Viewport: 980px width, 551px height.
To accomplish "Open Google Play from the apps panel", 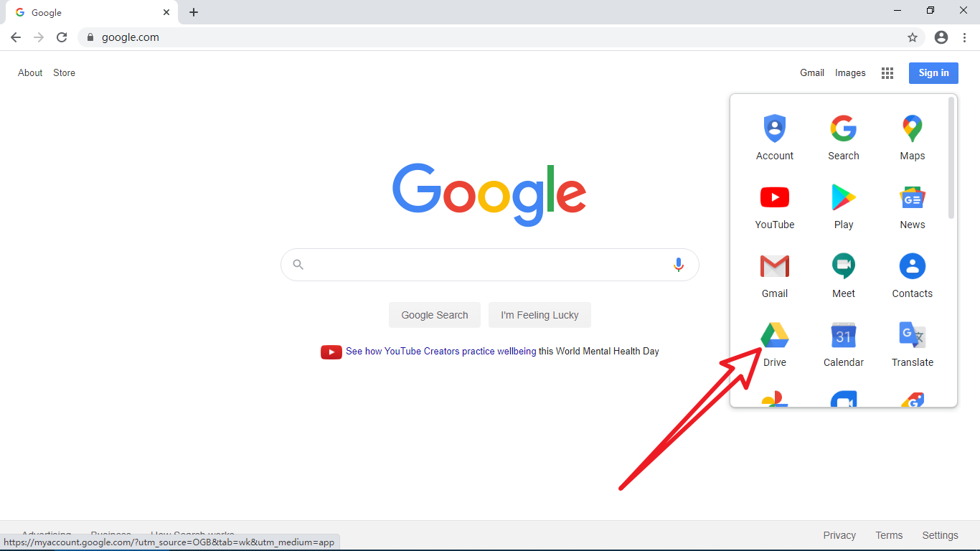I will point(844,197).
